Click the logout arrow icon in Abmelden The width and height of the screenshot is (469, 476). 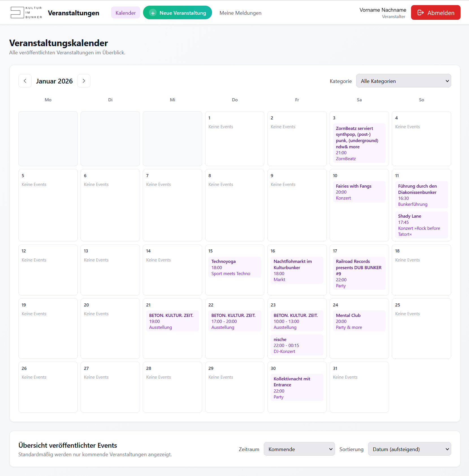point(420,13)
